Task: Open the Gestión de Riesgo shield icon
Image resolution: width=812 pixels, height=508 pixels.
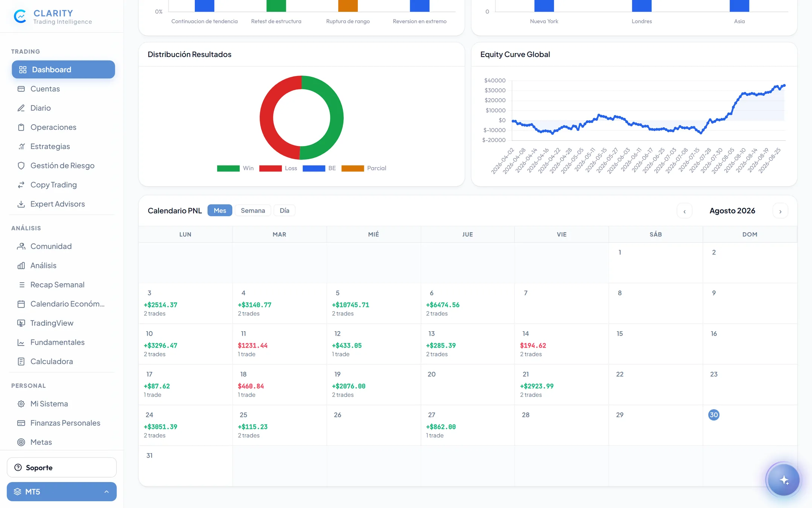Action: (21, 166)
